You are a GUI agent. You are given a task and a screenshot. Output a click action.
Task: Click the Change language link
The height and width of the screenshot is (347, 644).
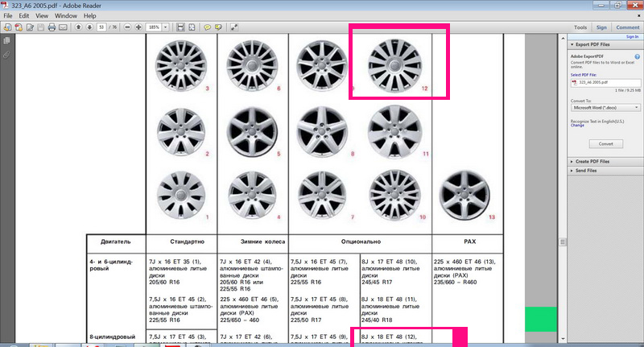pos(577,126)
